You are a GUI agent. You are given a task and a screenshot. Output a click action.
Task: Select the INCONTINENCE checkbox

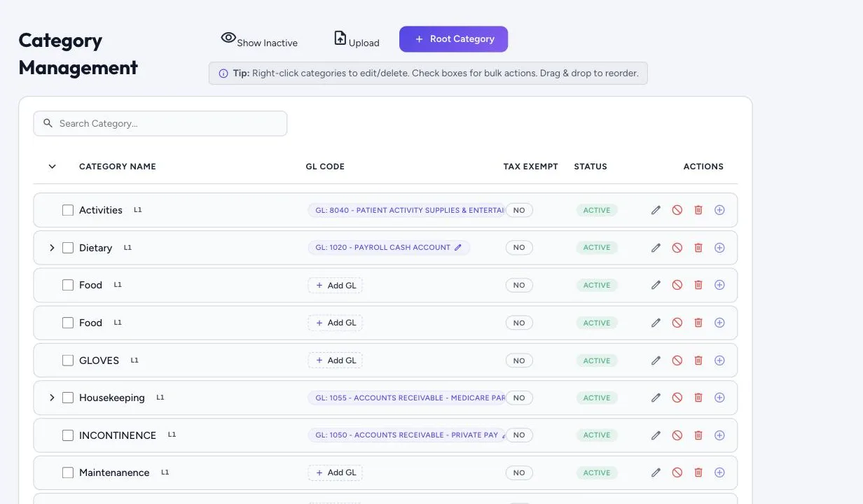[68, 435]
